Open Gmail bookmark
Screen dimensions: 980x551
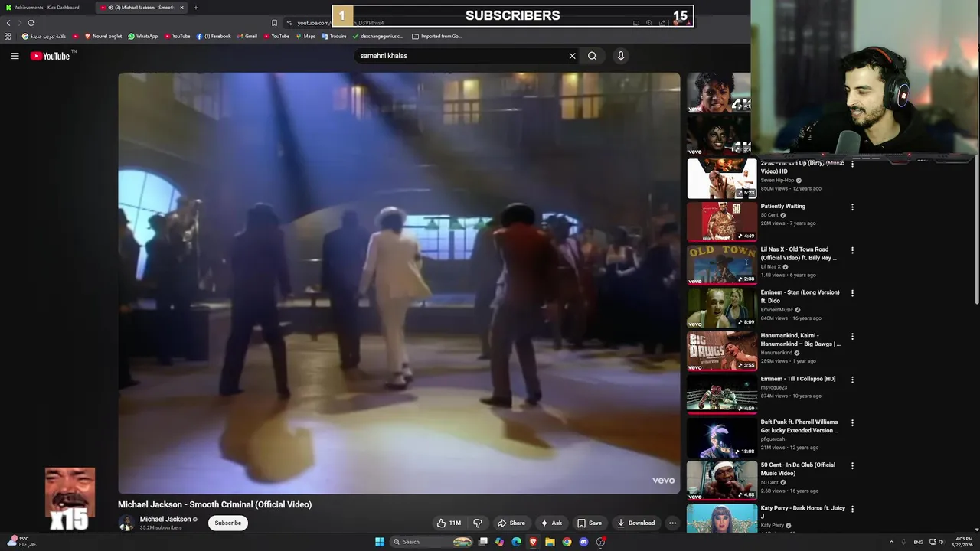(247, 36)
